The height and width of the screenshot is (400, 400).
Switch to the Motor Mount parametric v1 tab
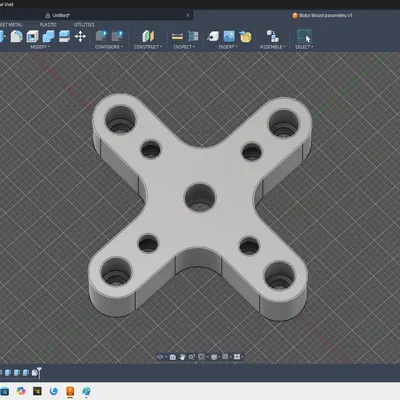322,15
